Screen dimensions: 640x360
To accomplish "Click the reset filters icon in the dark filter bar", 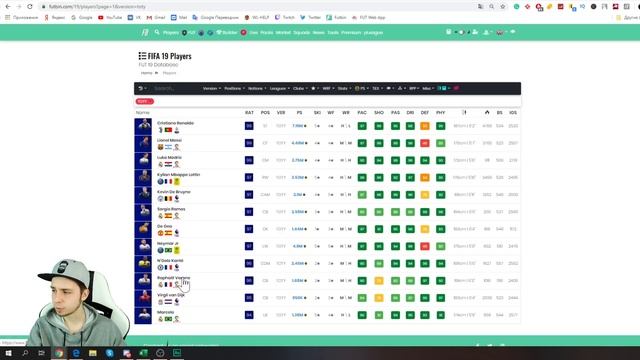I will [x=141, y=88].
